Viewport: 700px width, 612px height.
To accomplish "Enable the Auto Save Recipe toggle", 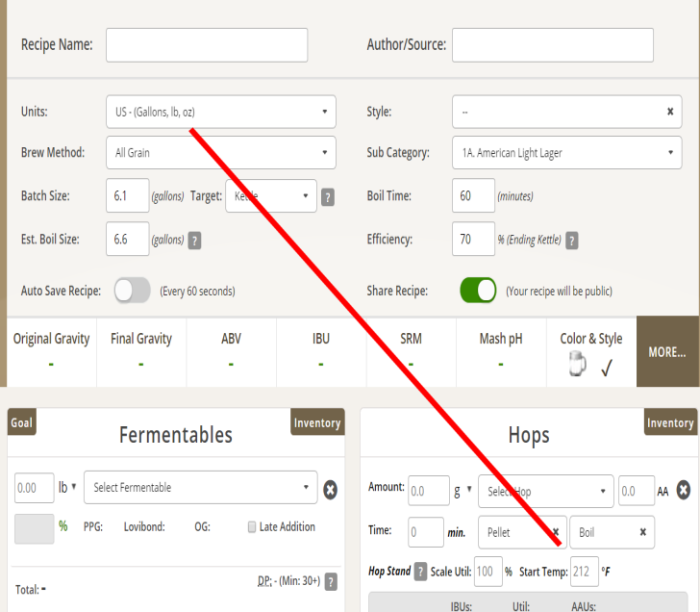I will 133,291.
